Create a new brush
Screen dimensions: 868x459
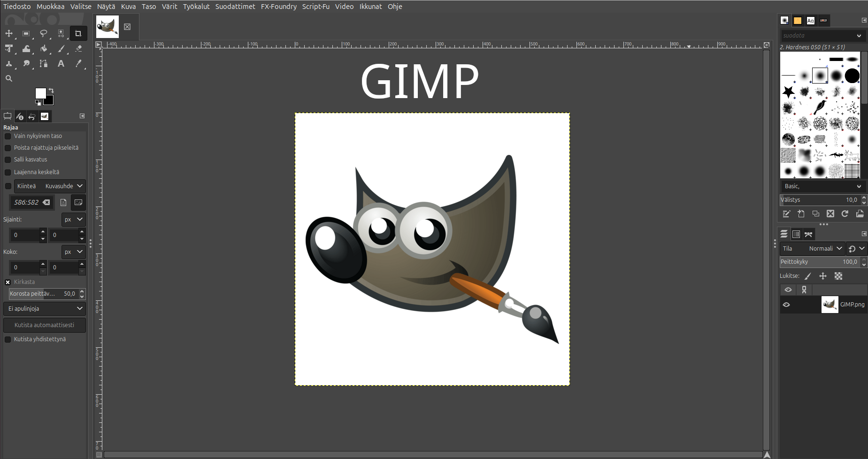click(x=801, y=214)
